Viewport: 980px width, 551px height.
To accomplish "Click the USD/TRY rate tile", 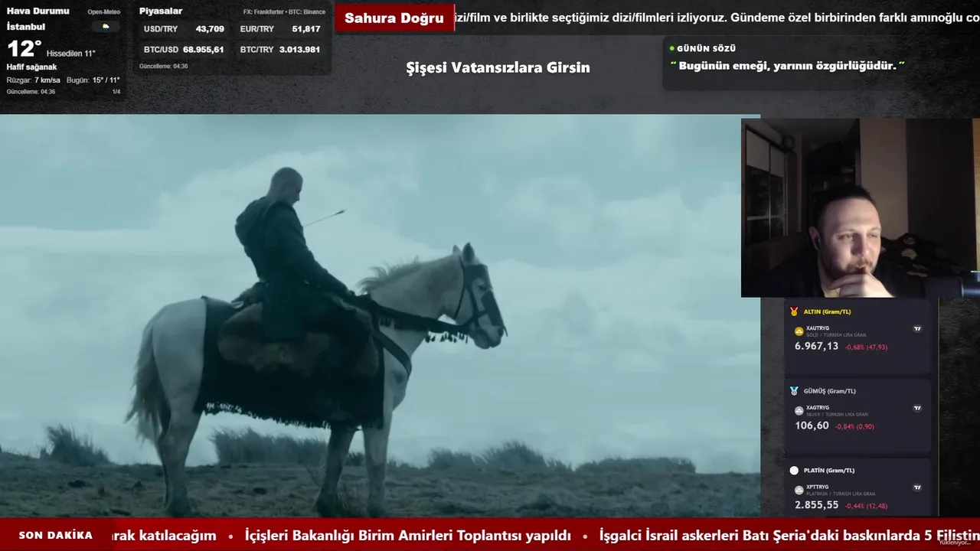I will click(184, 29).
